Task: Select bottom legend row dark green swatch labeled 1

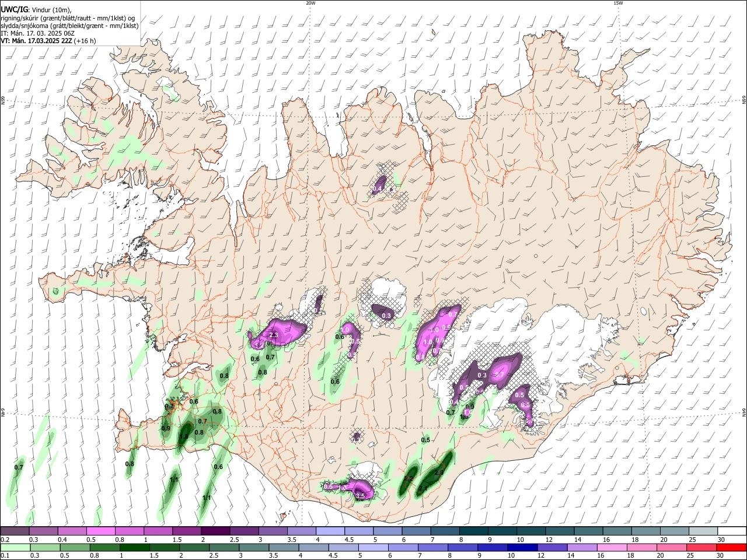Action: (134, 547)
